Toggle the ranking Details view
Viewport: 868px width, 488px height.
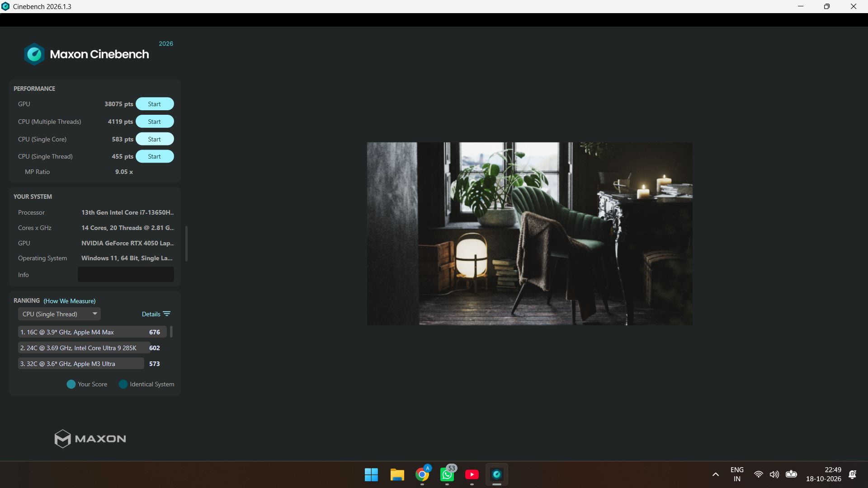pos(156,314)
